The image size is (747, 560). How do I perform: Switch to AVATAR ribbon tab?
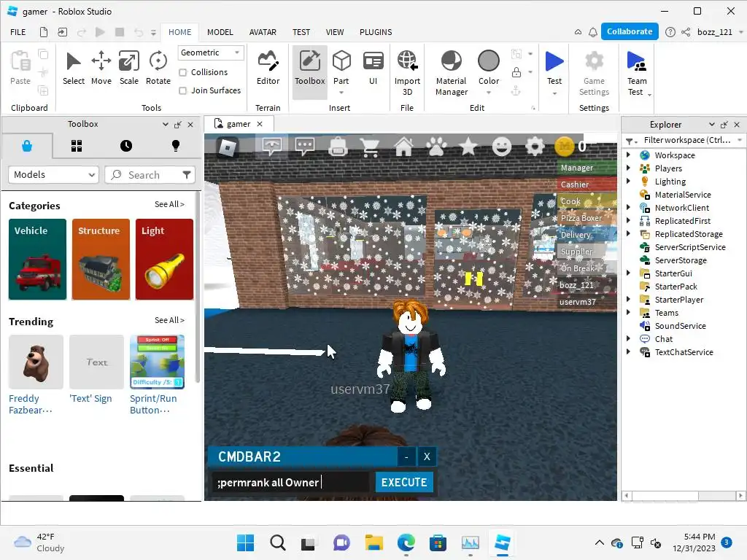263,32
